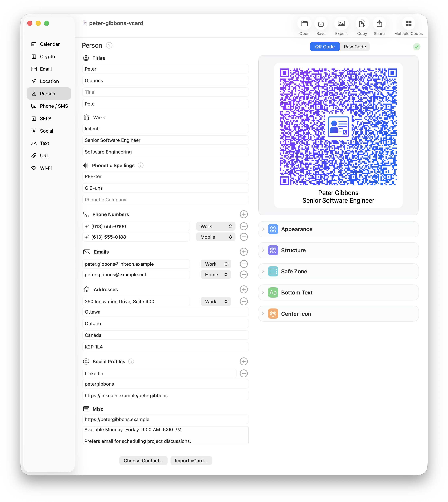Expand the Appearance section chevron

coord(263,229)
